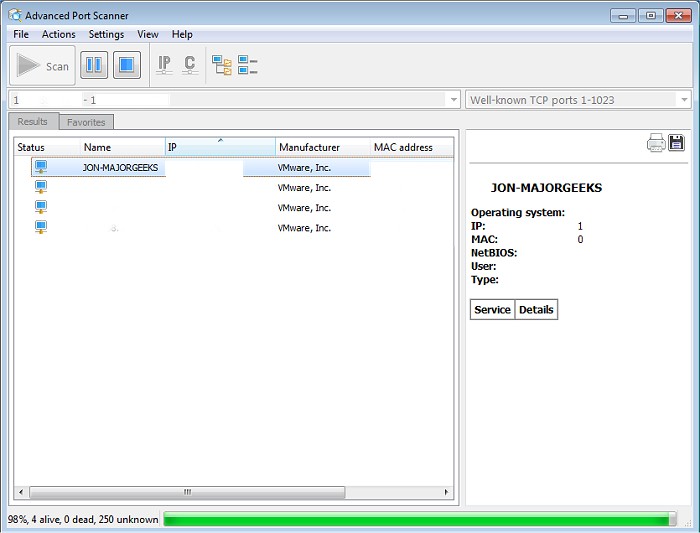The width and height of the screenshot is (700, 533).
Task: Click the green scan progress bar
Action: coord(420,519)
